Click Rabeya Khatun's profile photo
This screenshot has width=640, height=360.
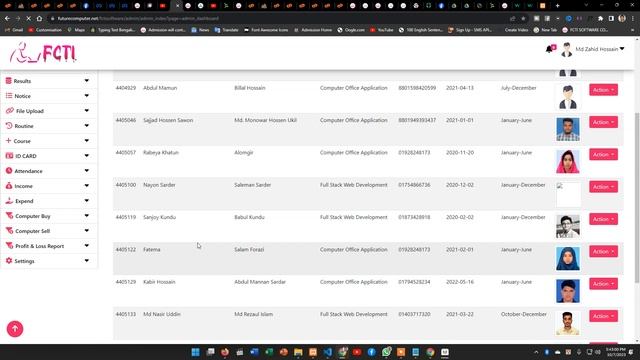[x=568, y=161]
